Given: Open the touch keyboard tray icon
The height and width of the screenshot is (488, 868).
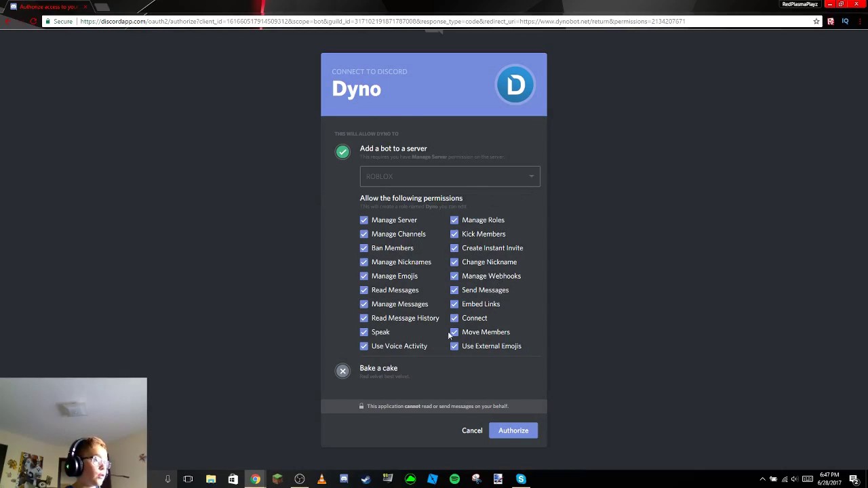Looking at the screenshot, I should [x=808, y=479].
